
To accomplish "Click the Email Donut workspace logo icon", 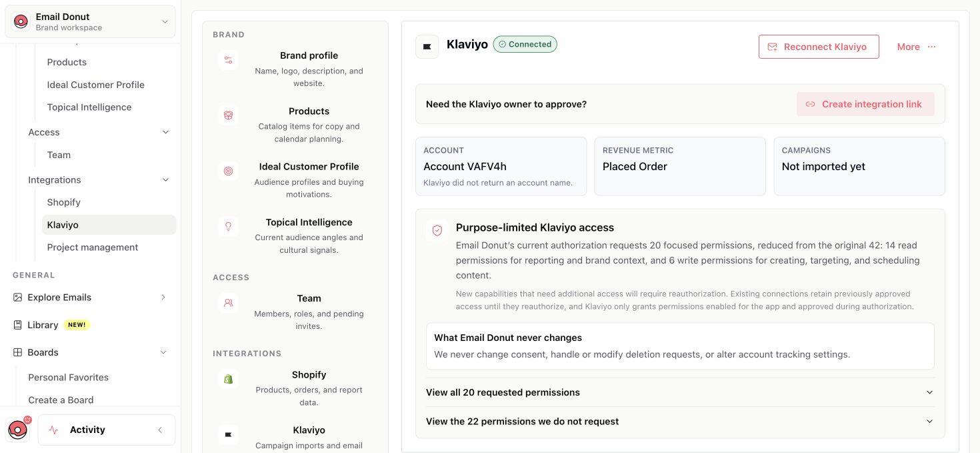I will pos(21,22).
